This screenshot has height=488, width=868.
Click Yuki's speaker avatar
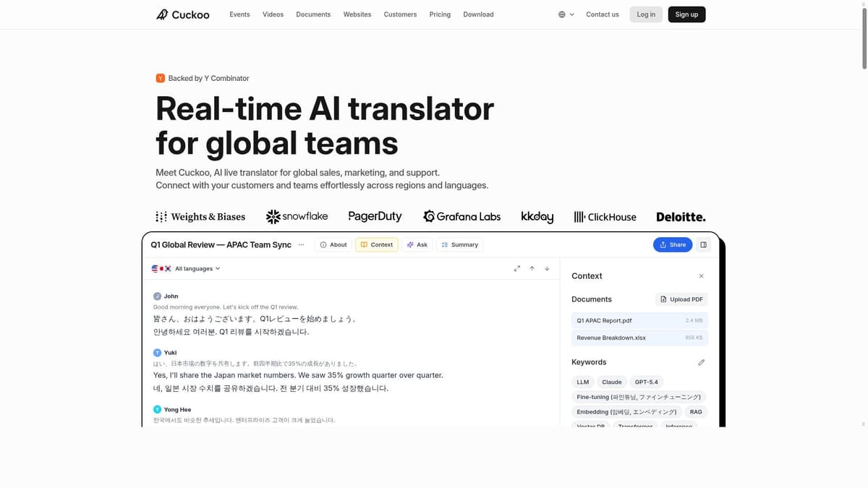pos(157,353)
